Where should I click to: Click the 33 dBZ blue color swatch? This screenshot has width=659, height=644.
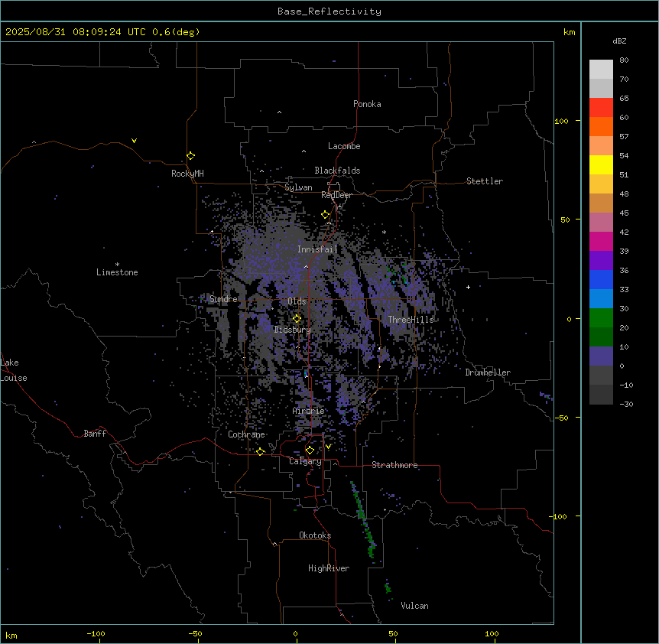tap(601, 298)
